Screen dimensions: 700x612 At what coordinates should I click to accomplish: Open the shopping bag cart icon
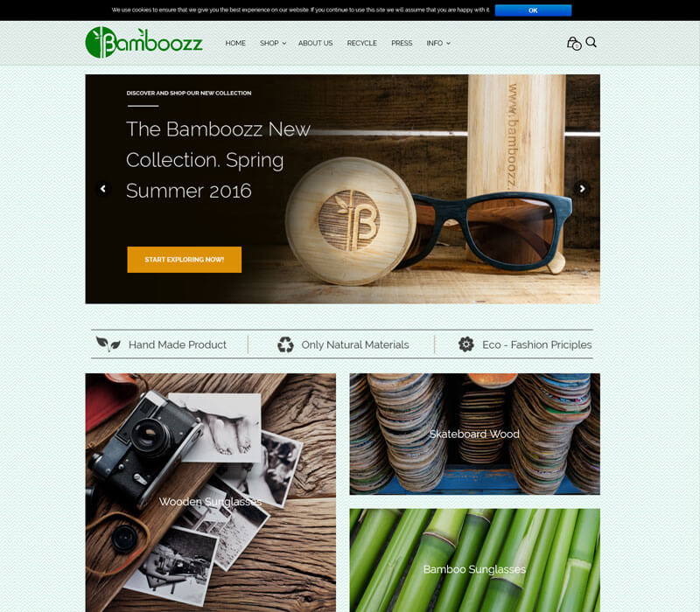click(574, 43)
